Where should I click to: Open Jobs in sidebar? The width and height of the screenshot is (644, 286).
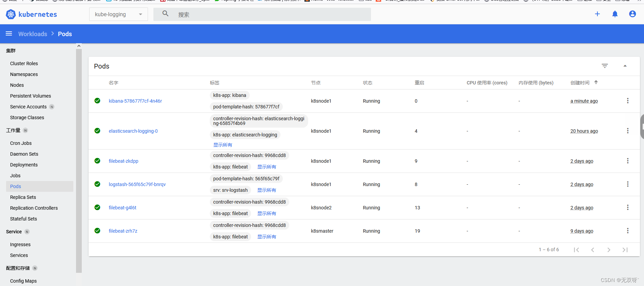pos(15,176)
